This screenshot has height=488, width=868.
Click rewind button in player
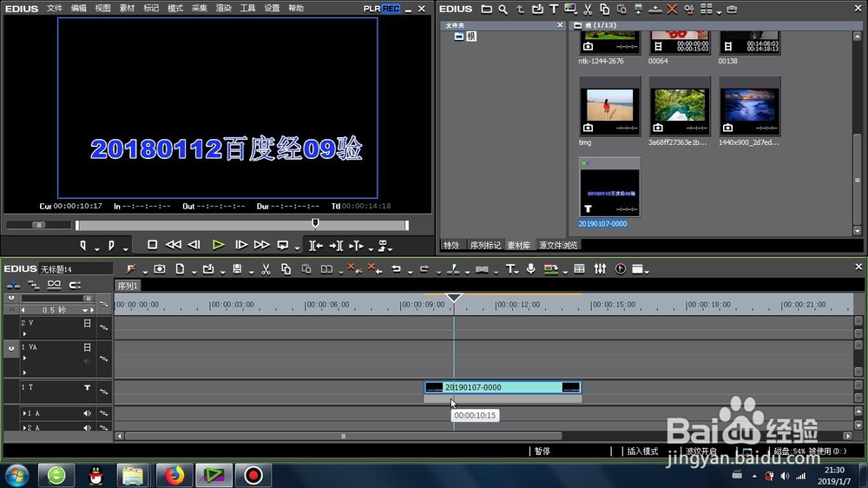pyautogui.click(x=174, y=245)
